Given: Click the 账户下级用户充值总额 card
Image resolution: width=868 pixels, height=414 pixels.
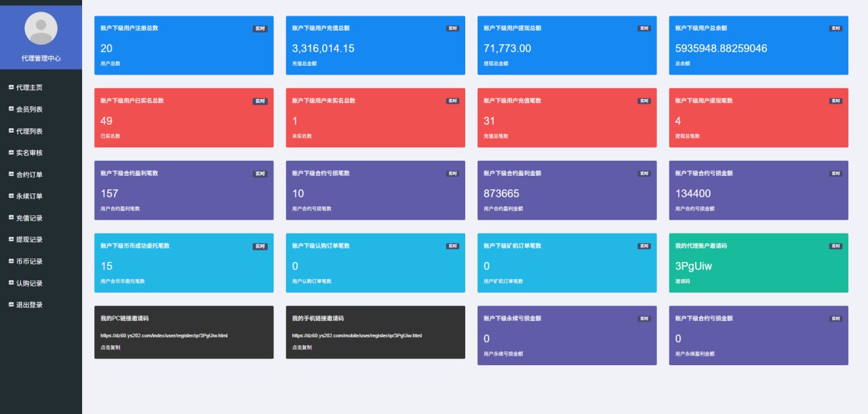Looking at the screenshot, I should click(375, 45).
